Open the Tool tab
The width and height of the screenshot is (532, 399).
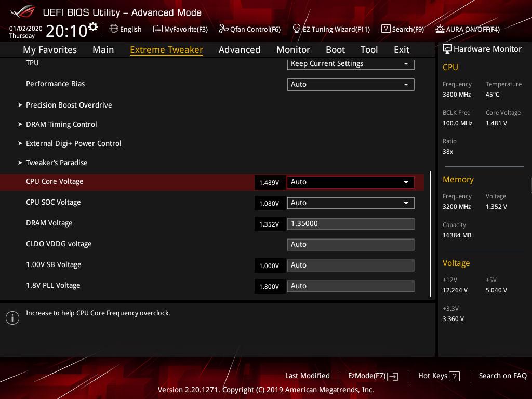[369, 50]
